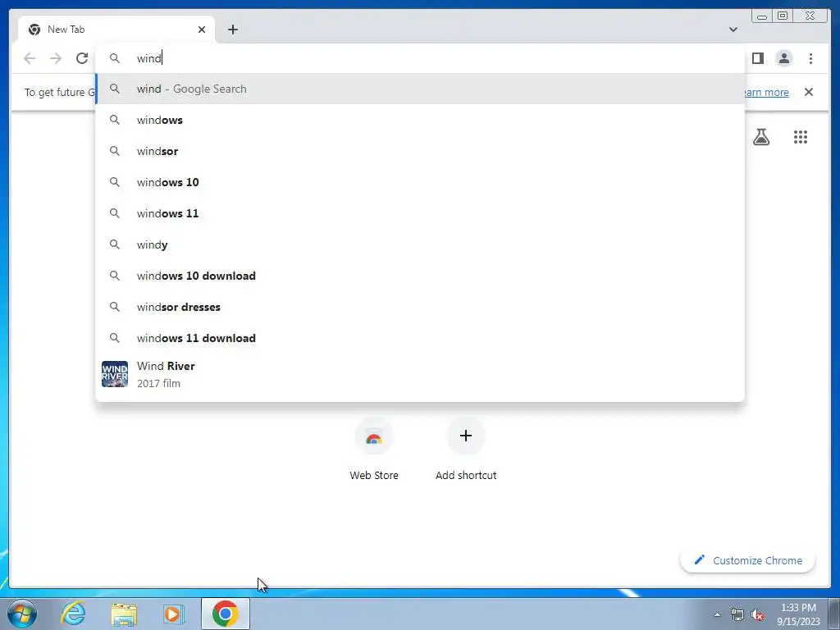The image size is (840, 630).
Task: Open Chrome's three-dot menu
Action: (810, 58)
